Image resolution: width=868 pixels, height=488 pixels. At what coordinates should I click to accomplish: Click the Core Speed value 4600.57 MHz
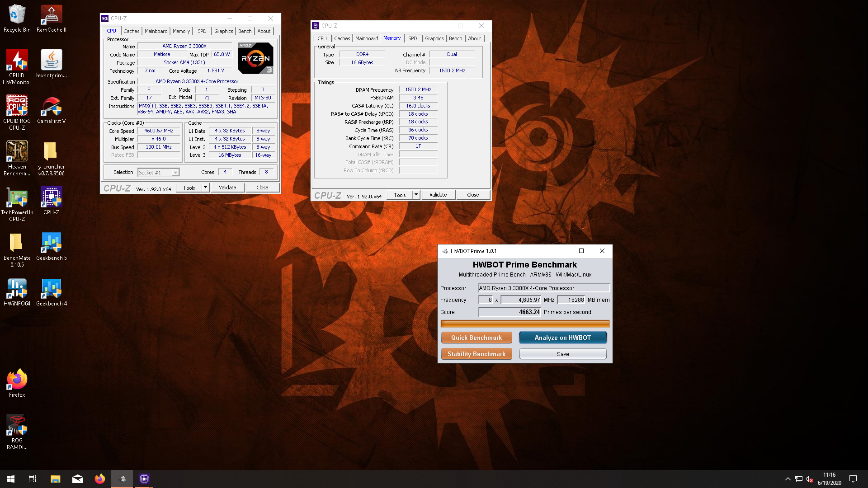pos(159,131)
